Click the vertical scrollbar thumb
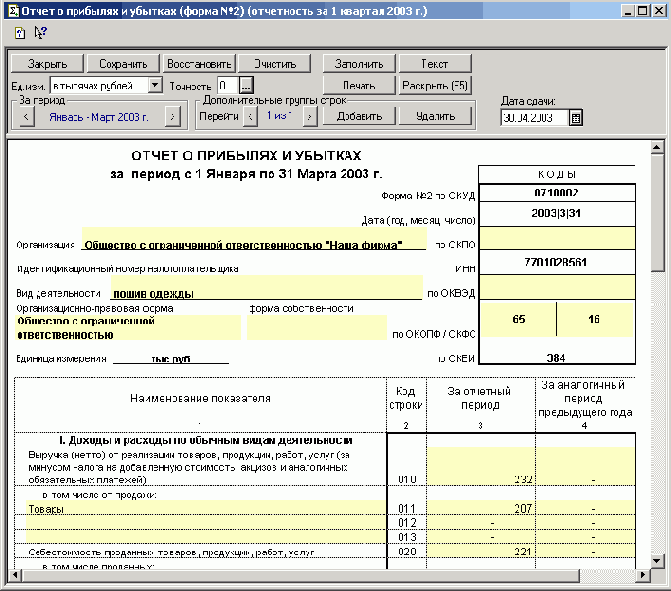The width and height of the screenshot is (671, 591). [657, 213]
